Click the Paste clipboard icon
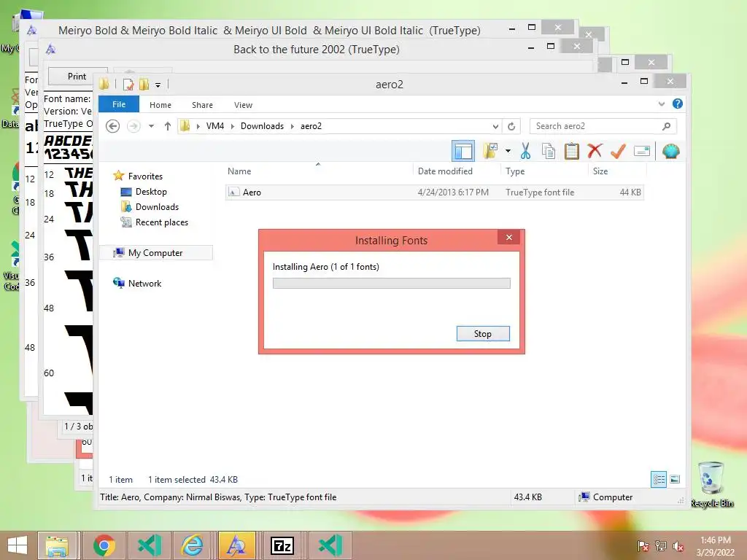 pos(572,152)
